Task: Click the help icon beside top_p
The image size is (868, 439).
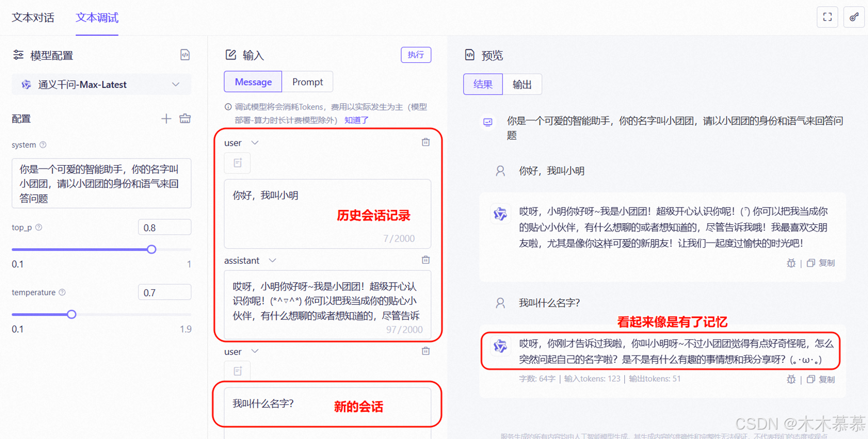Action: coord(39,228)
